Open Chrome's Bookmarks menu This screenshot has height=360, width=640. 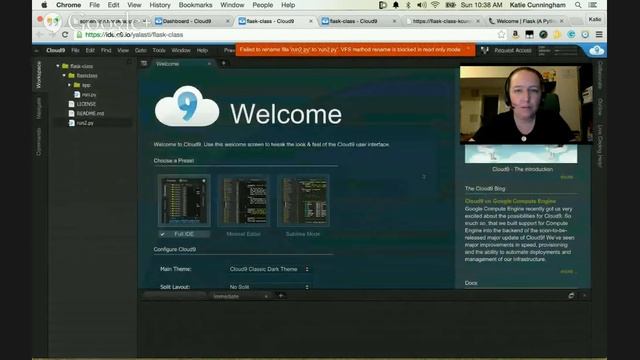point(195,5)
